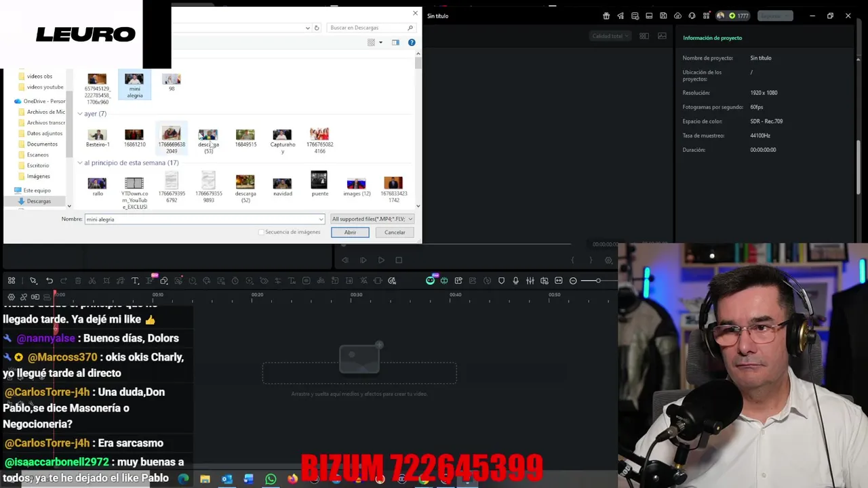This screenshot has width=868, height=488.
Task: Open the Nombre field dropdown arrow
Action: (x=321, y=219)
